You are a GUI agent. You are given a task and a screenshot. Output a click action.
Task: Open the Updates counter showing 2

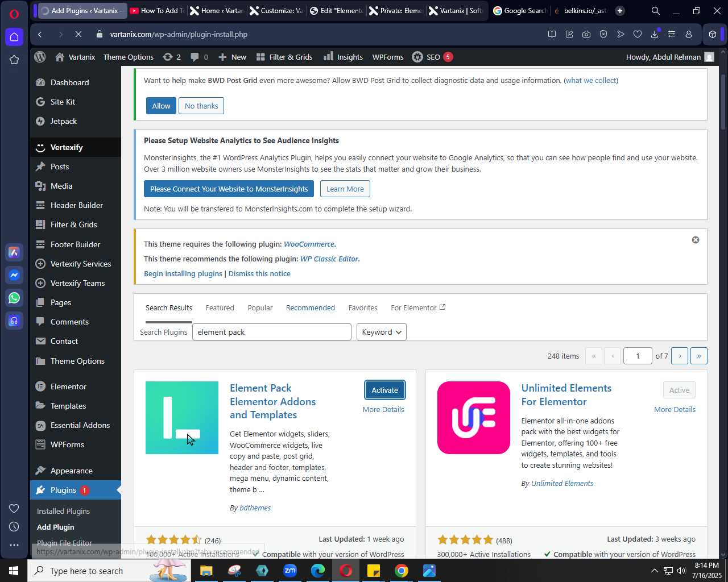tap(172, 57)
